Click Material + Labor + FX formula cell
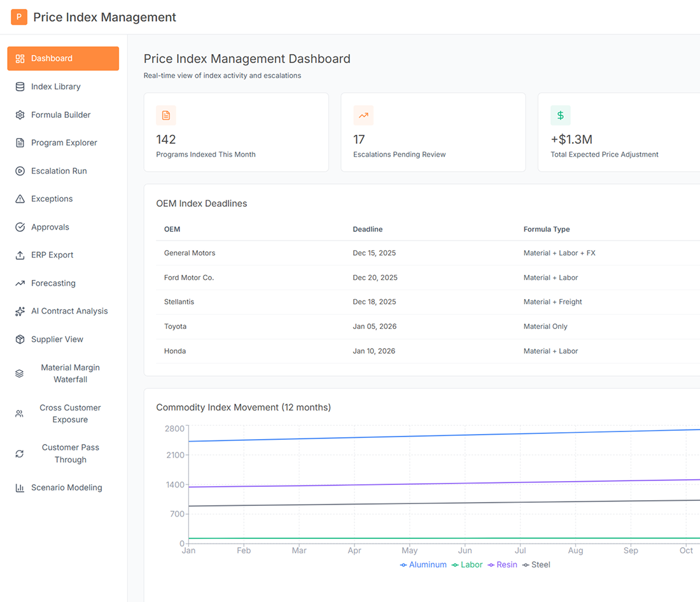Screen dimensions: 700x602 [559, 253]
